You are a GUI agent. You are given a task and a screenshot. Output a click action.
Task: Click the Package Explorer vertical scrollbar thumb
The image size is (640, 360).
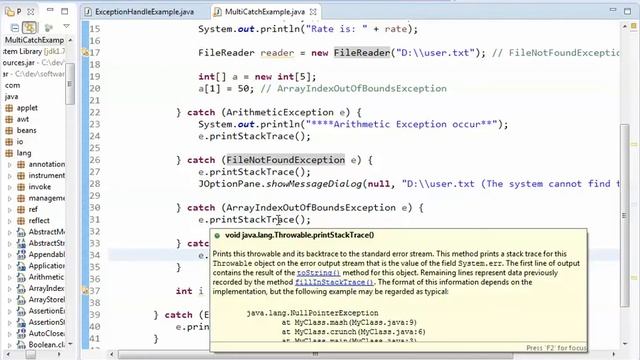(70, 84)
